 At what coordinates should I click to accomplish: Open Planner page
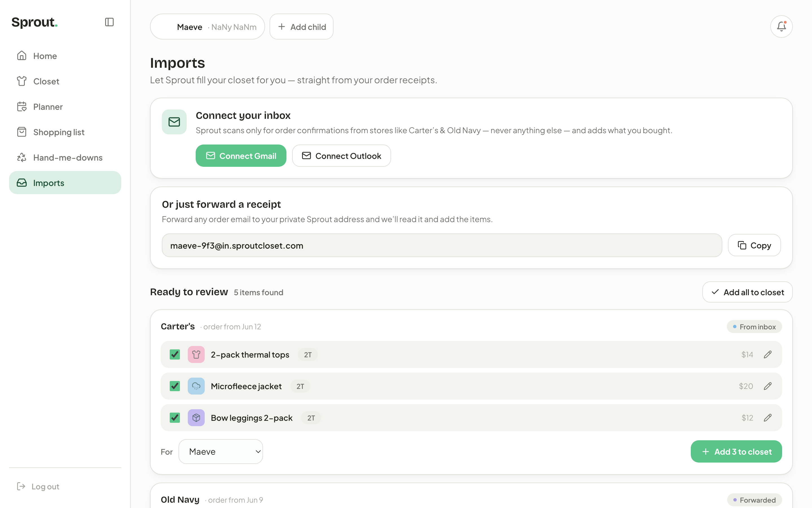coord(65,106)
